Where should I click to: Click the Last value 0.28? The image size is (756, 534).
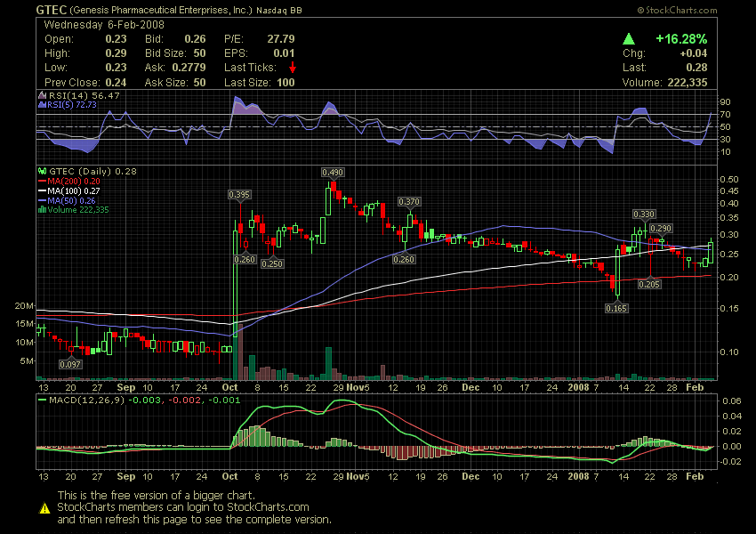tap(696, 68)
